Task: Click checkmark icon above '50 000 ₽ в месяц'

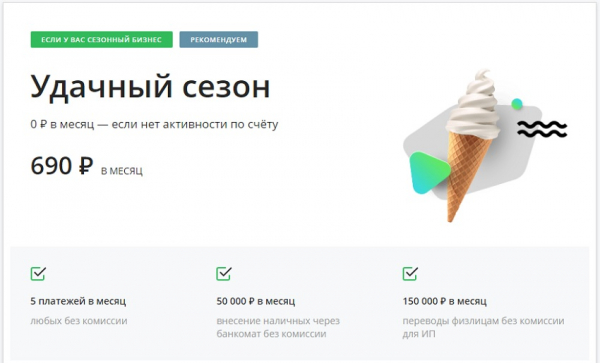Action: coord(224,273)
